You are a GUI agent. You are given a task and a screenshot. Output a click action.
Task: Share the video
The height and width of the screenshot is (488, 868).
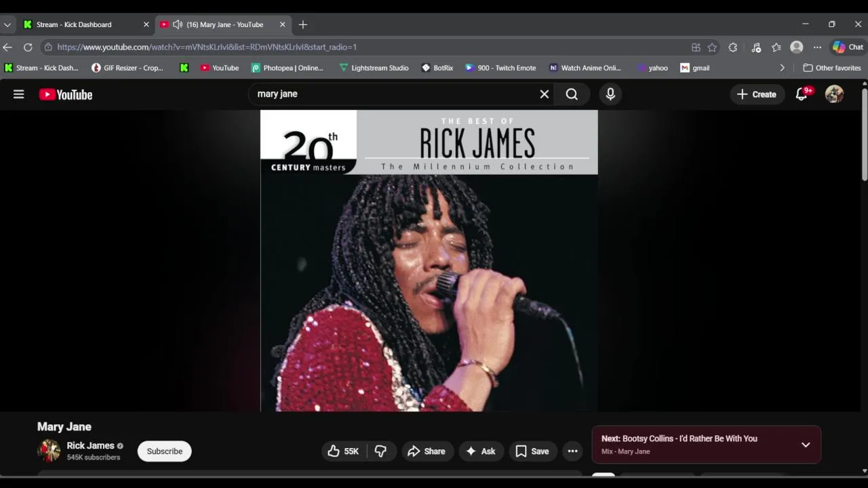click(427, 451)
